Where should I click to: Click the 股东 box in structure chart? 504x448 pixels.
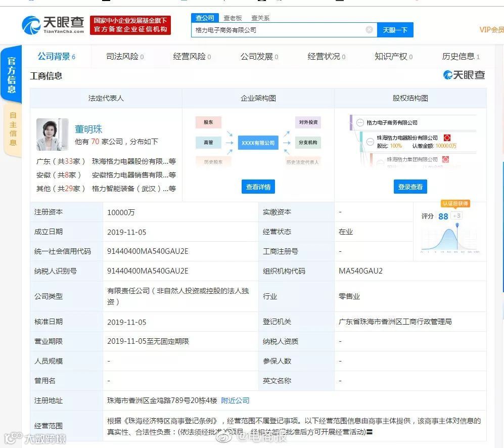coord(208,122)
